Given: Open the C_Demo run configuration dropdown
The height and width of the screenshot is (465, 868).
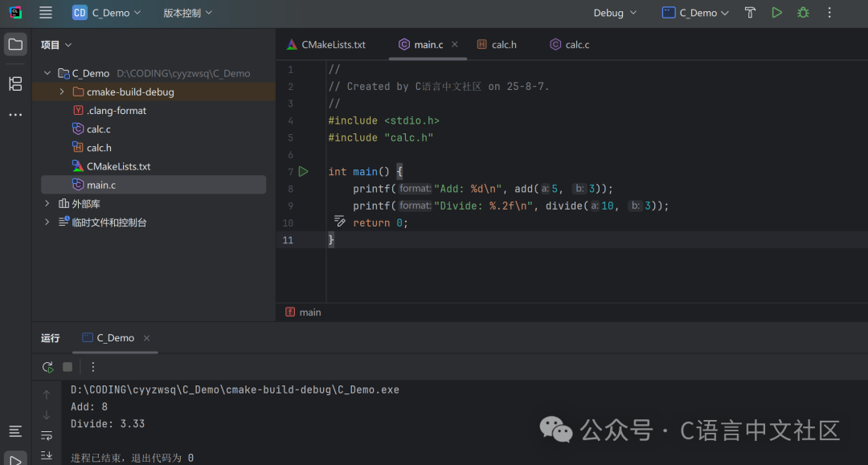Looking at the screenshot, I should [695, 13].
